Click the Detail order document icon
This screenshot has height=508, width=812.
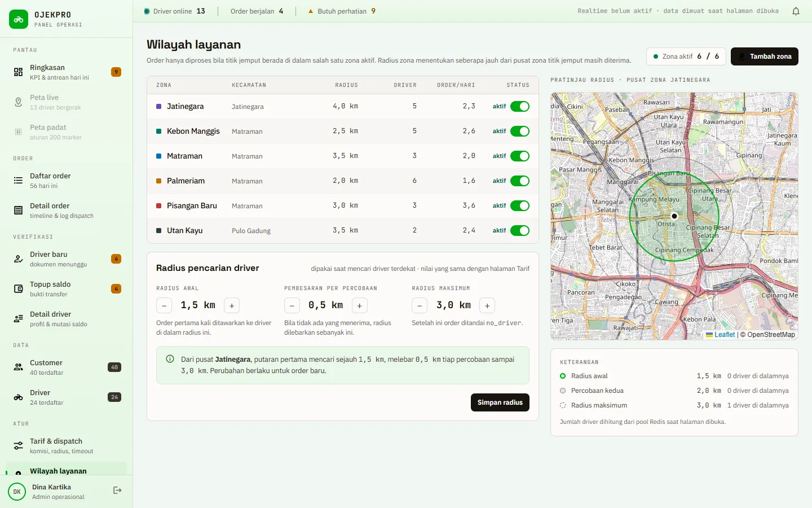19,211
